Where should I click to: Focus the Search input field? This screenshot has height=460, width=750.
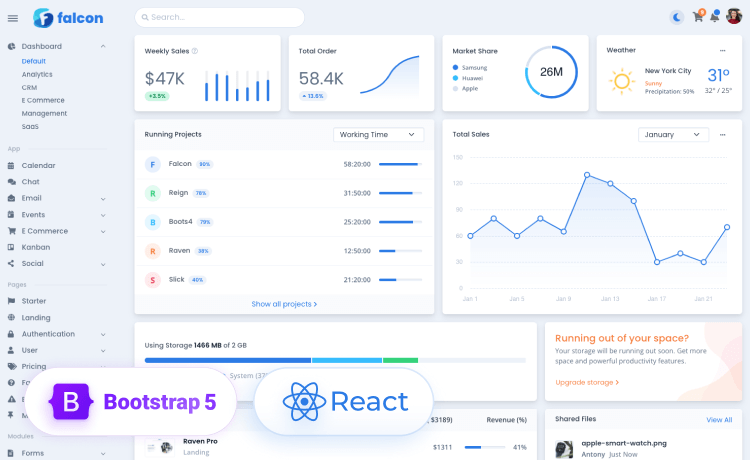point(220,17)
